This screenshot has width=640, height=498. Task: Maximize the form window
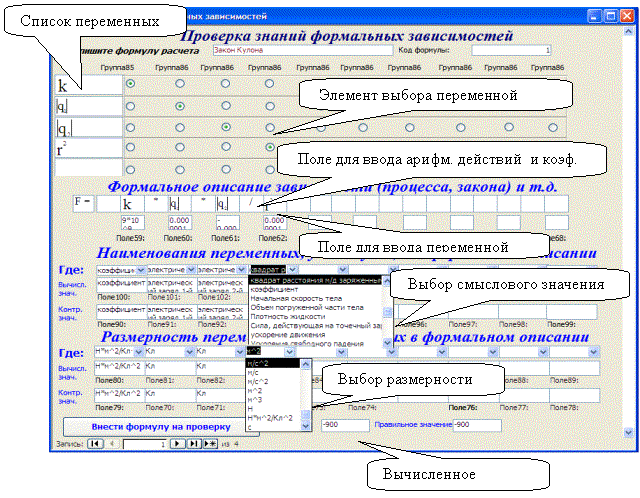(611, 16)
